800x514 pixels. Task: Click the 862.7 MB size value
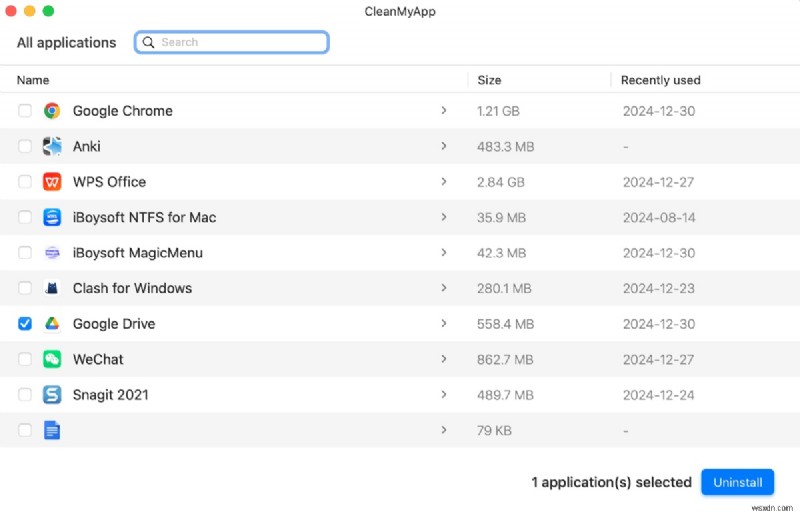pyautogui.click(x=505, y=360)
